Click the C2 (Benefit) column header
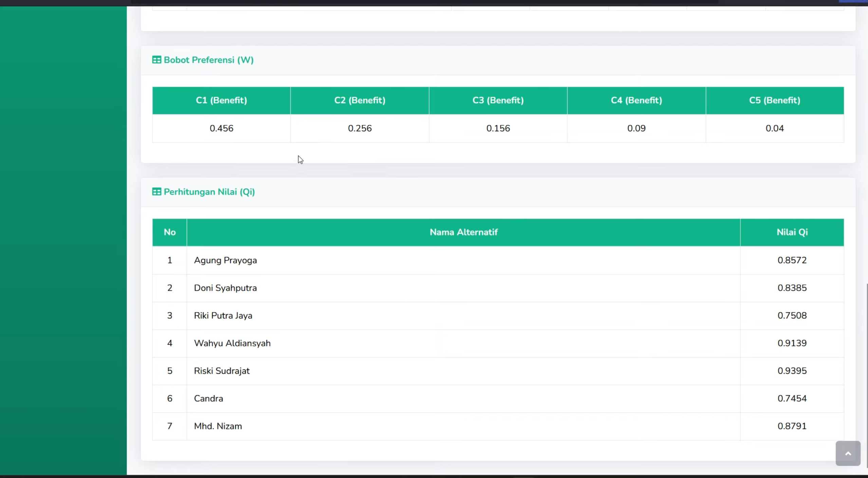 click(360, 100)
